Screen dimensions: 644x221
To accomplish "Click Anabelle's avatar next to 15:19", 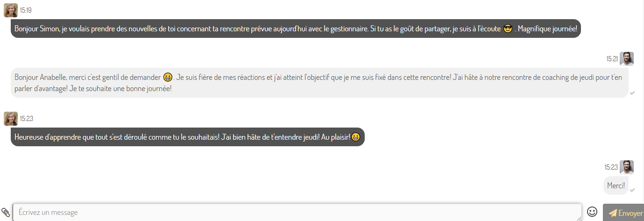I will [11, 10].
